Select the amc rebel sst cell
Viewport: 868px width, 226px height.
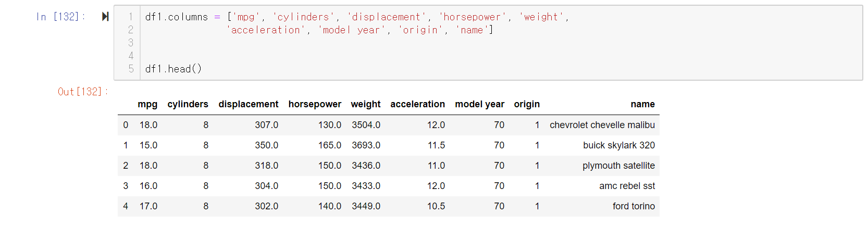pyautogui.click(x=627, y=186)
